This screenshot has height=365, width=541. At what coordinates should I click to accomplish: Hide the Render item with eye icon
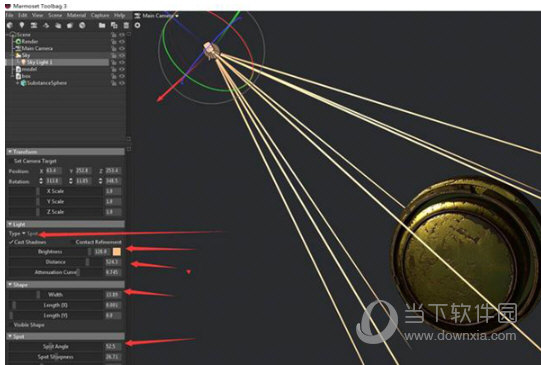coord(122,41)
